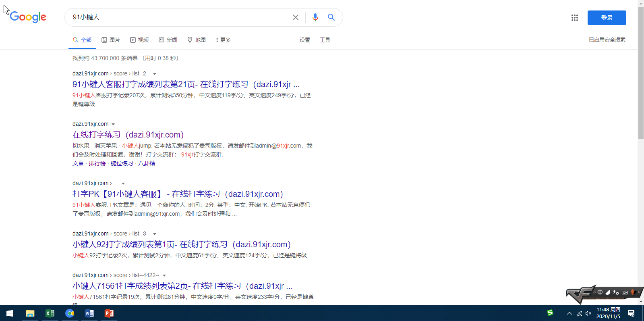Viewport: 644px width, 321px height.
Task: Expand arrow next to score › list--4422--
Action: 164,275
